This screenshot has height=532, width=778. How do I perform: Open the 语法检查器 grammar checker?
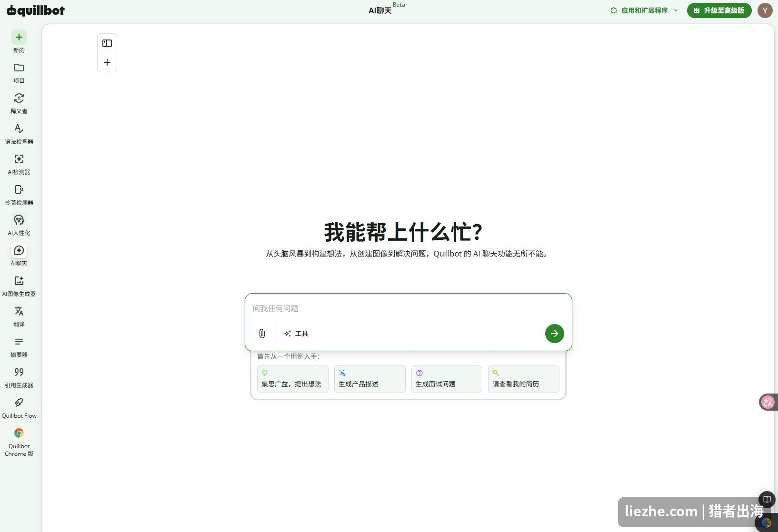point(19,134)
